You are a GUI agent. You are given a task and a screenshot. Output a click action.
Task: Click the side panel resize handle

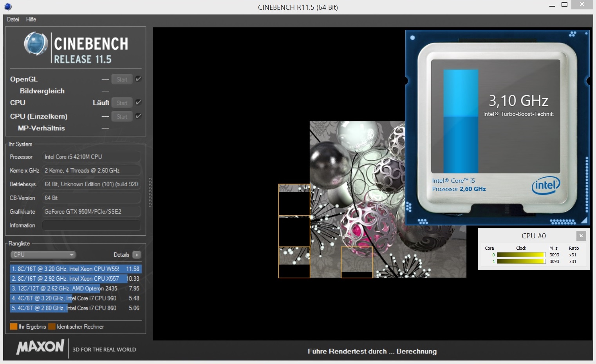tap(150, 192)
